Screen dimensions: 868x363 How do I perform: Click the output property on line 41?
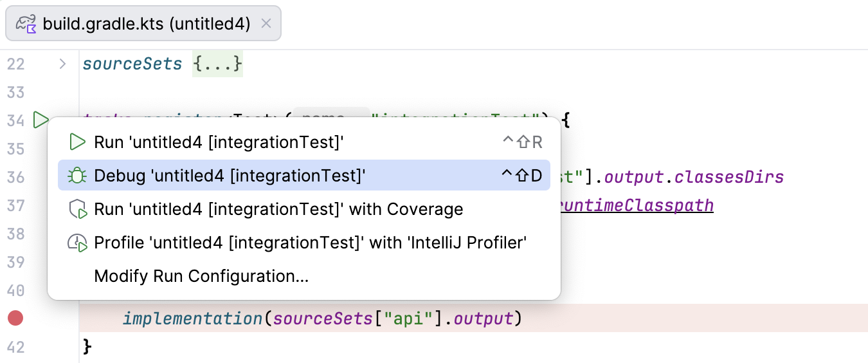tap(484, 318)
